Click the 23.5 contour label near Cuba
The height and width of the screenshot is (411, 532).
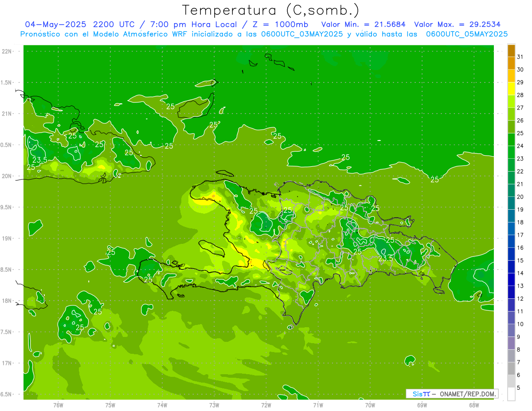(40, 160)
